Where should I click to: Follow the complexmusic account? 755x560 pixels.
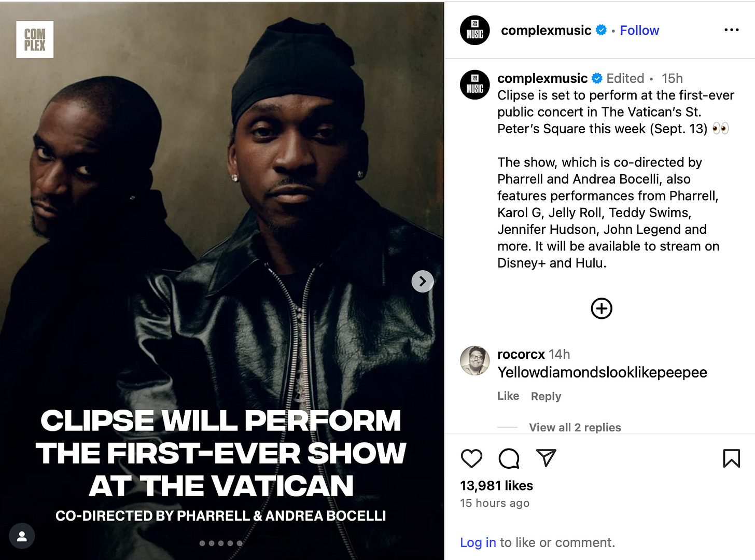tap(639, 31)
